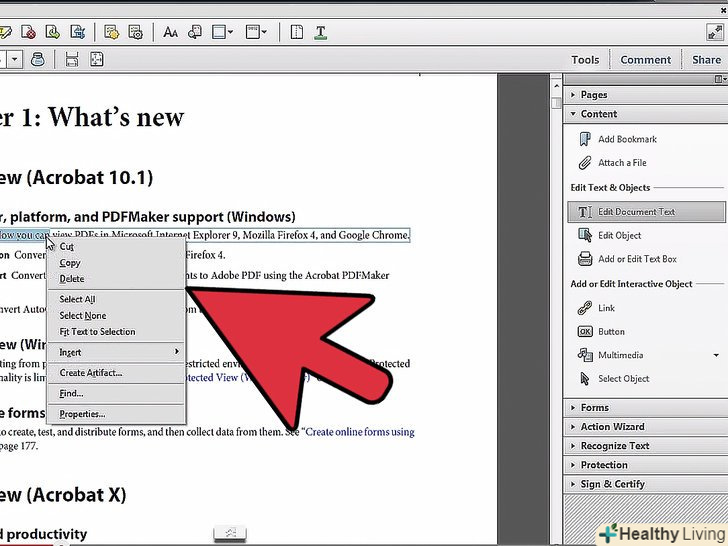Choose the Select Object arrow tool
728x546 pixels.
click(x=614, y=378)
